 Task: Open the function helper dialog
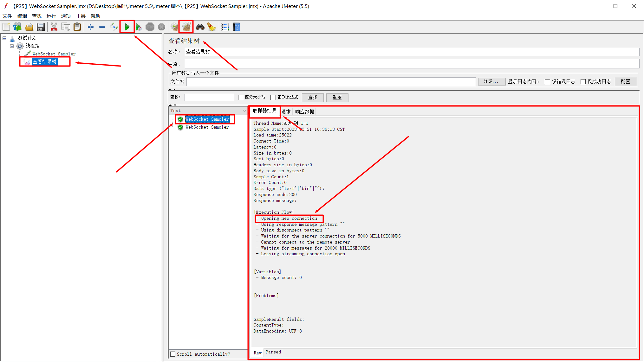[x=225, y=27]
